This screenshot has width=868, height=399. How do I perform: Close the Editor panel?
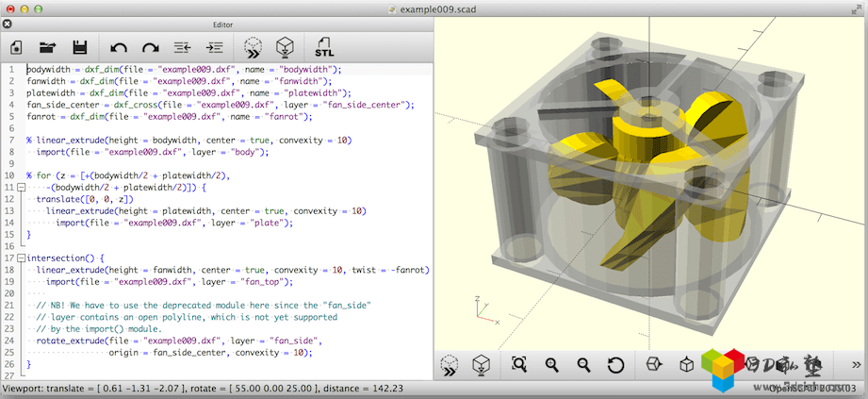[x=8, y=25]
